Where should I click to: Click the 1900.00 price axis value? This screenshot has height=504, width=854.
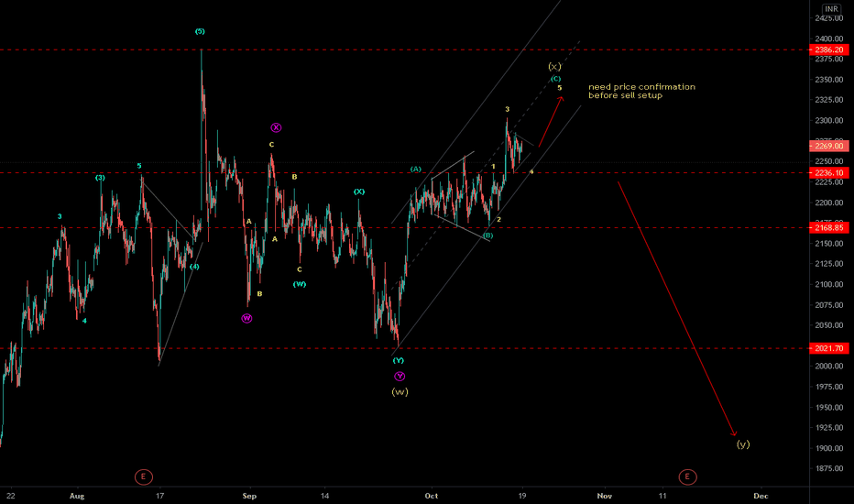click(x=829, y=448)
